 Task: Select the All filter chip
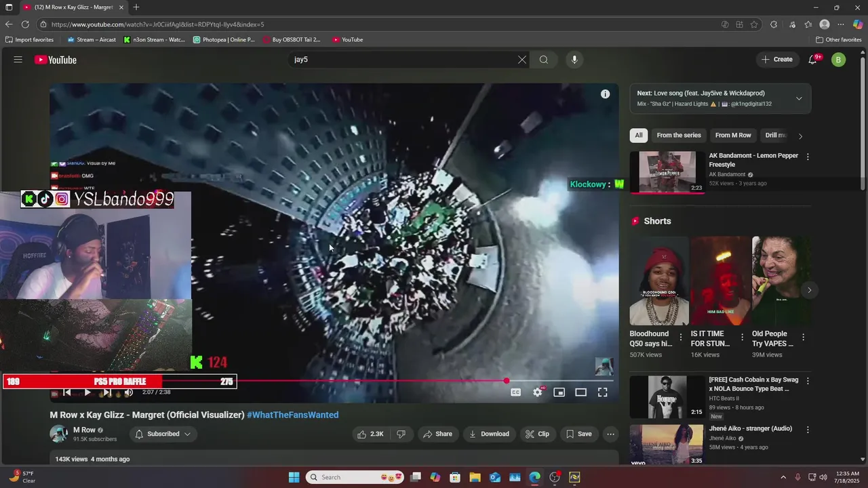[x=638, y=135]
